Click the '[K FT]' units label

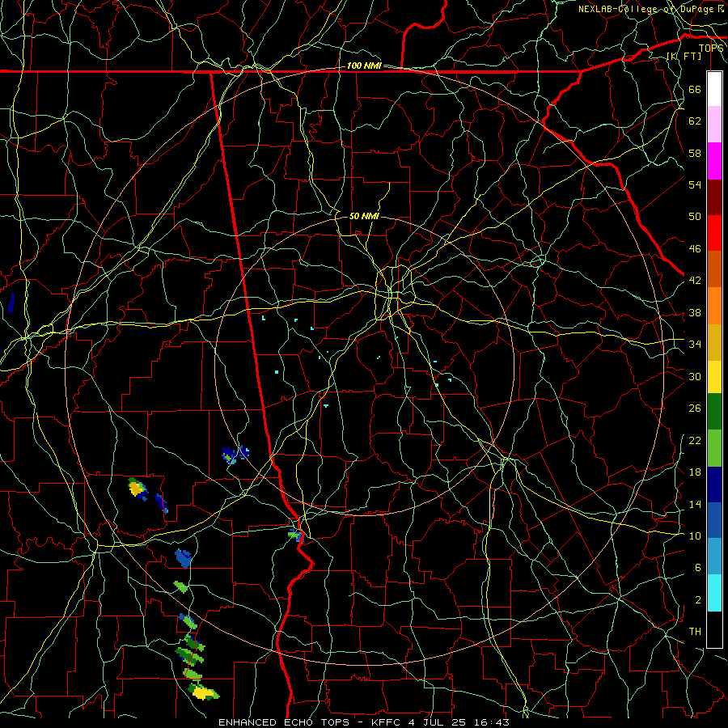click(684, 56)
